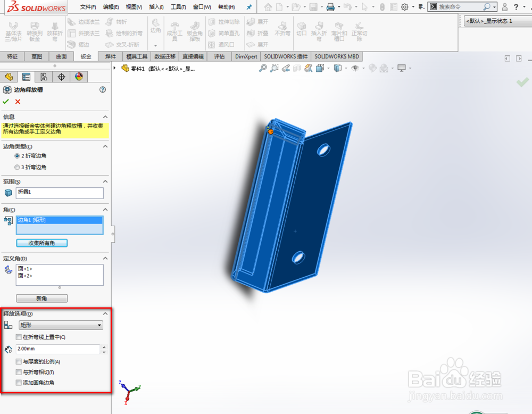532x414 pixels.
Task: Cancel corner relief with red X
Action: (x=18, y=102)
